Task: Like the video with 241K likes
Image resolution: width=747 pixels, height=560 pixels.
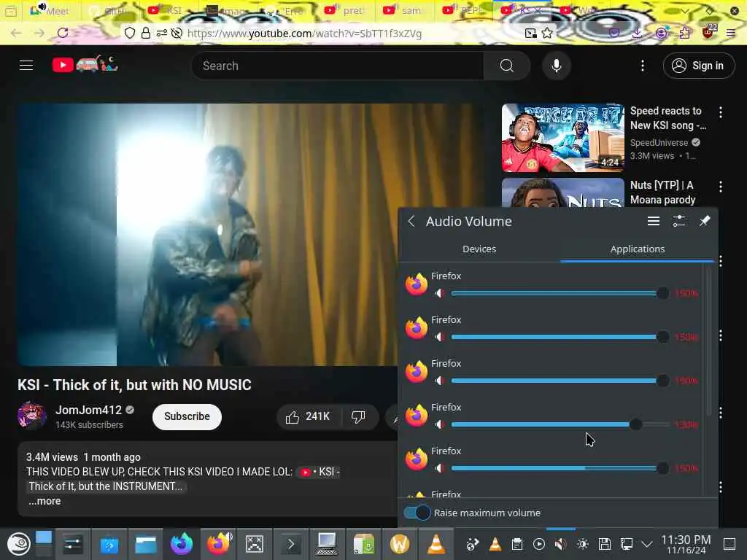Action: pos(308,416)
